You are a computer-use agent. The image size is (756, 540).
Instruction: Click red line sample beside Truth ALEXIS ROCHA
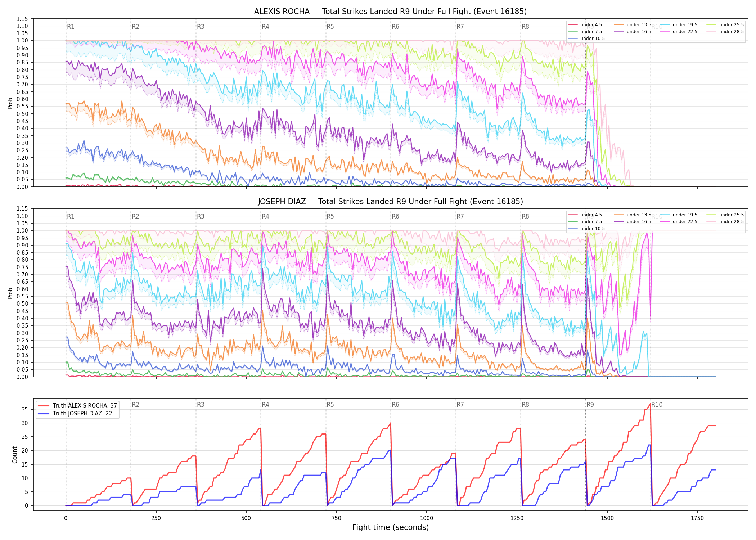tap(44, 406)
